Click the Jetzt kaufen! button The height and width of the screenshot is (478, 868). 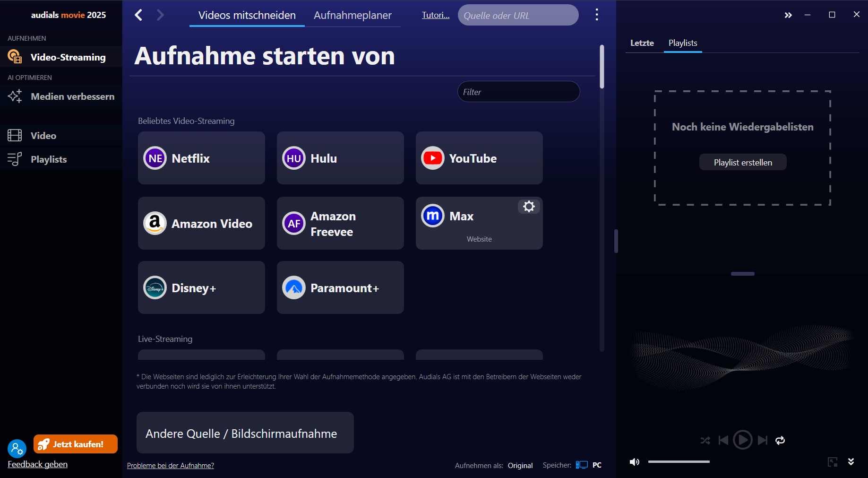[76, 444]
